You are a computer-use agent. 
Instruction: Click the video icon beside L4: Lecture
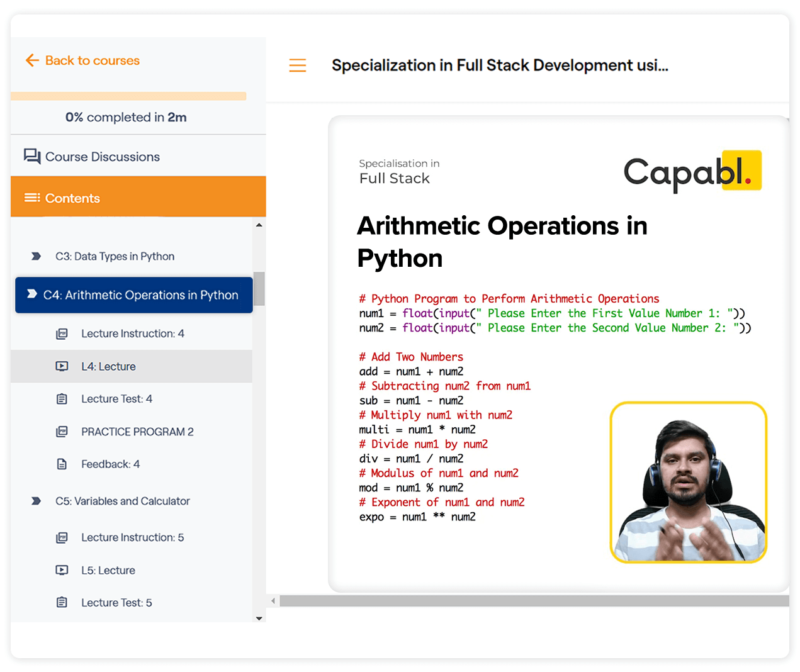pos(62,366)
